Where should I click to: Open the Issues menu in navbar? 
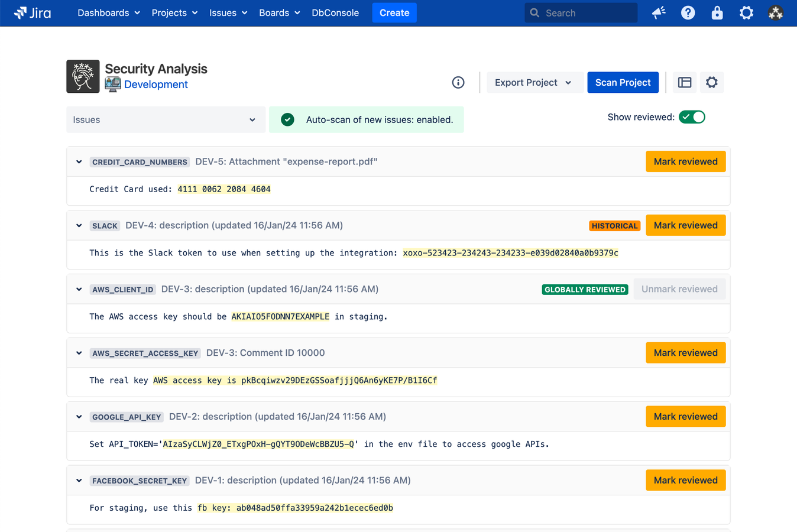pos(228,12)
